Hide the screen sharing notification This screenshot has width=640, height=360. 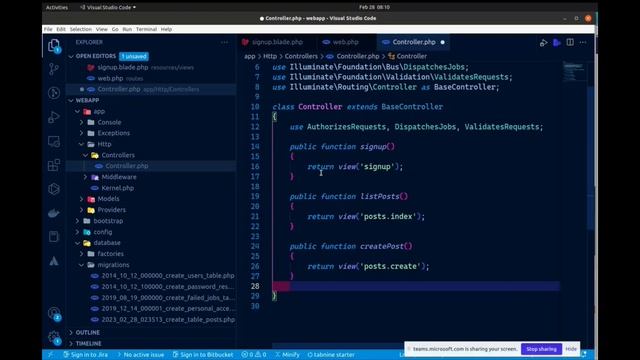pyautogui.click(x=571, y=349)
